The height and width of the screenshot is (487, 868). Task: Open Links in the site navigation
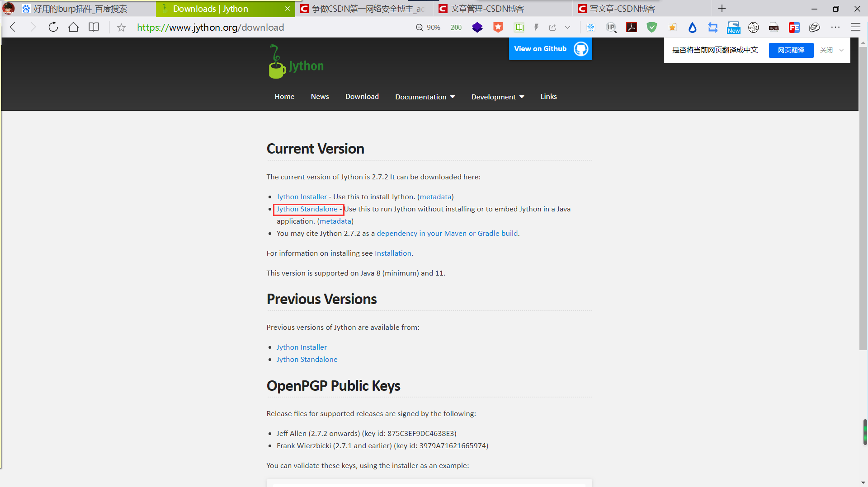[x=548, y=97]
